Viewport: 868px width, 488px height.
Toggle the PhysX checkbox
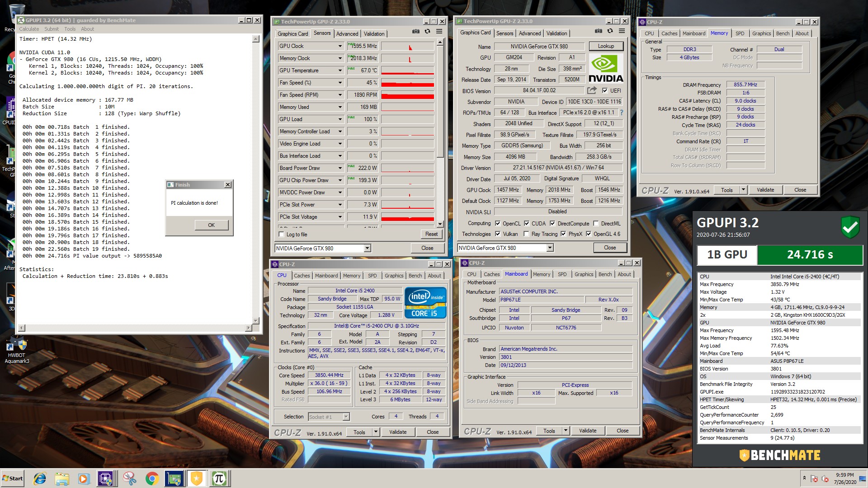click(x=563, y=234)
